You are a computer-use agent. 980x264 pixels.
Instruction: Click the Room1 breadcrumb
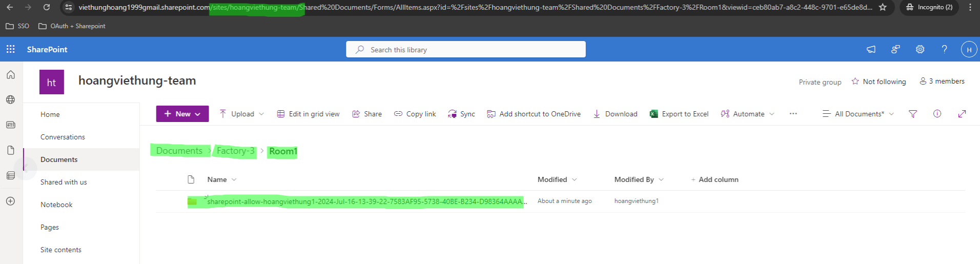283,151
